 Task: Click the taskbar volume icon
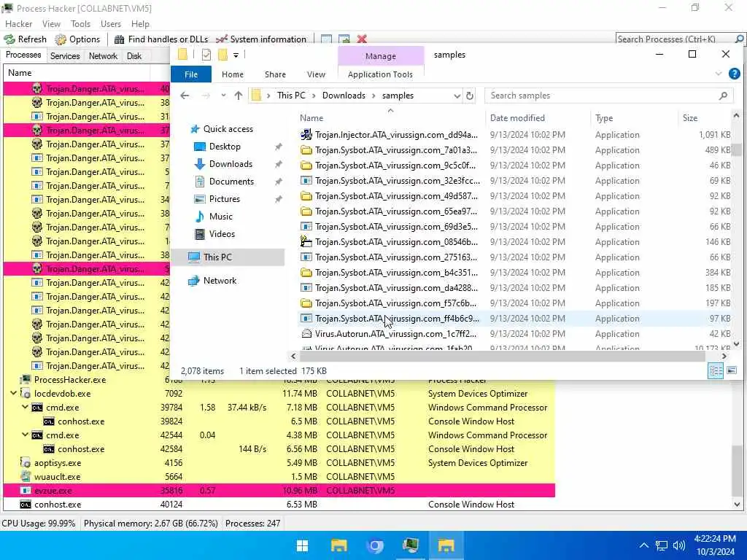click(x=679, y=545)
